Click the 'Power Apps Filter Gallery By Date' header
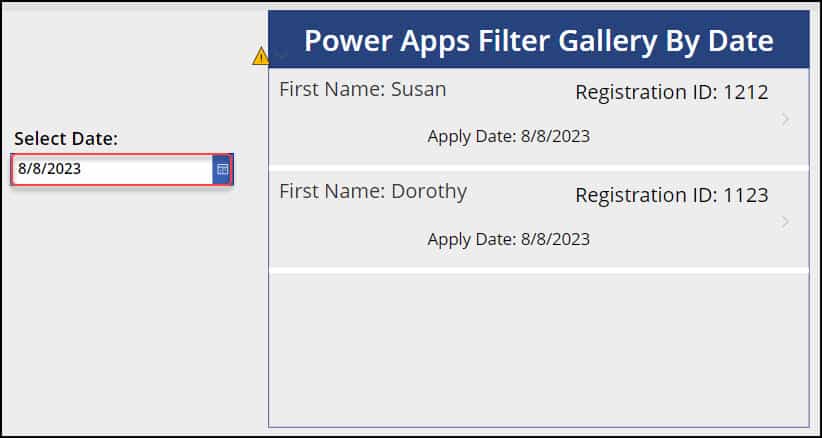Viewport: 822px width, 438px height. (539, 40)
